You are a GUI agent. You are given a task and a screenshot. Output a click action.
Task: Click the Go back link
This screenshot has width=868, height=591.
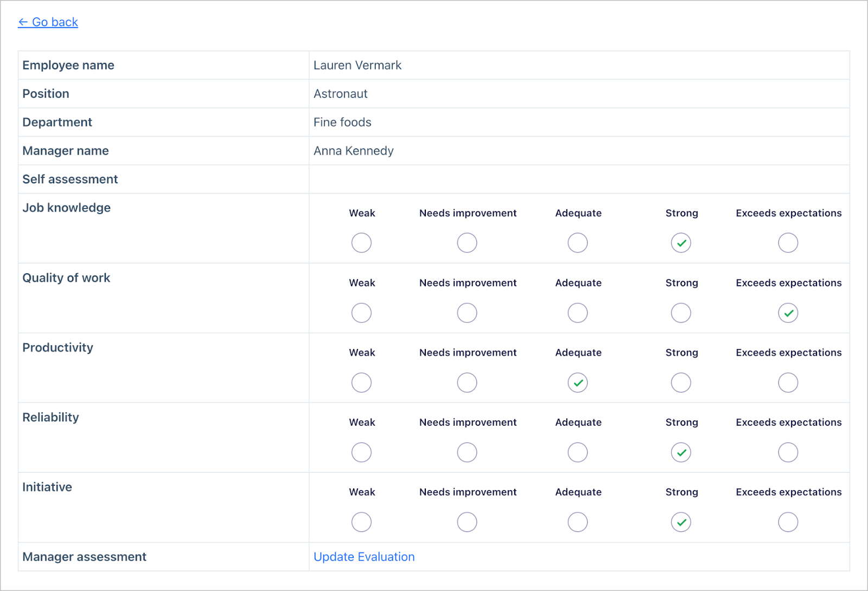tap(48, 22)
